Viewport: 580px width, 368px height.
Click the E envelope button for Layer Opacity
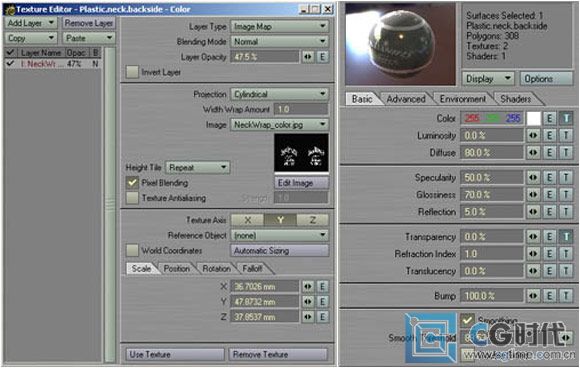tap(322, 57)
